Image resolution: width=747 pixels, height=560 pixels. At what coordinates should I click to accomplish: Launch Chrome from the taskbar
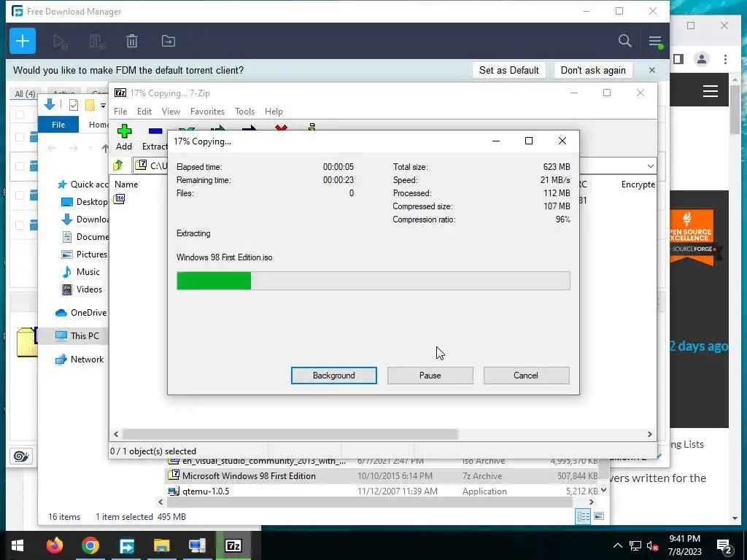click(x=90, y=545)
